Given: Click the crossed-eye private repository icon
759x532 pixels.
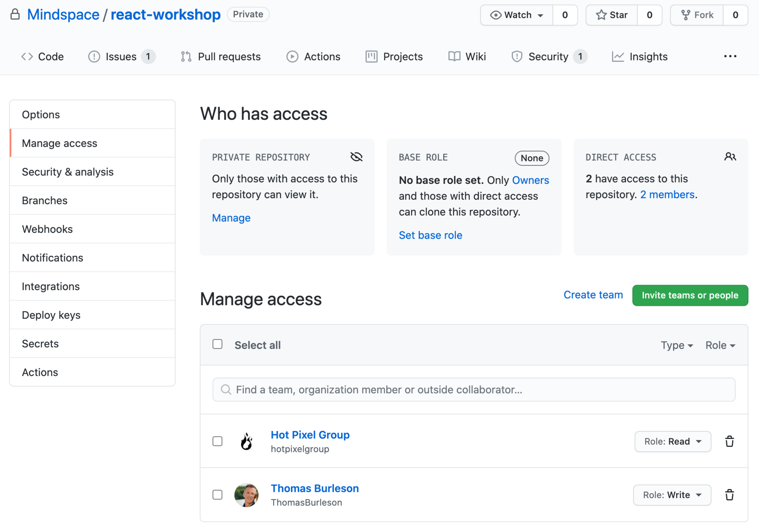Looking at the screenshot, I should (356, 157).
